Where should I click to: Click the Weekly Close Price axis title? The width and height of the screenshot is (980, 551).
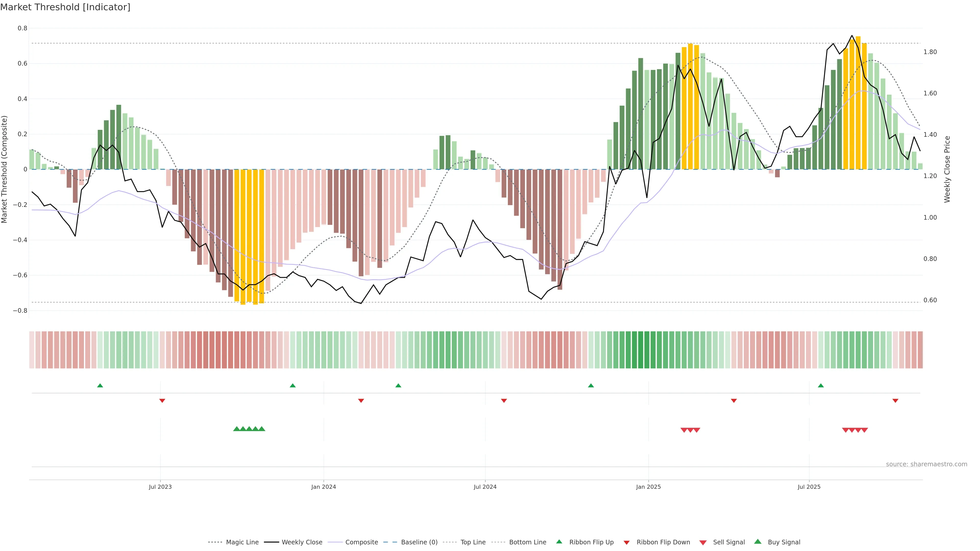[947, 169]
